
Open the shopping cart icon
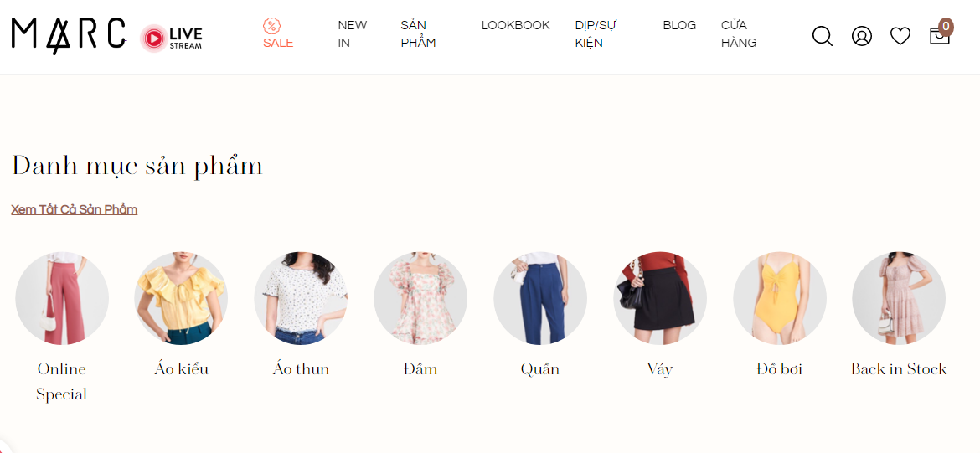pyautogui.click(x=941, y=33)
